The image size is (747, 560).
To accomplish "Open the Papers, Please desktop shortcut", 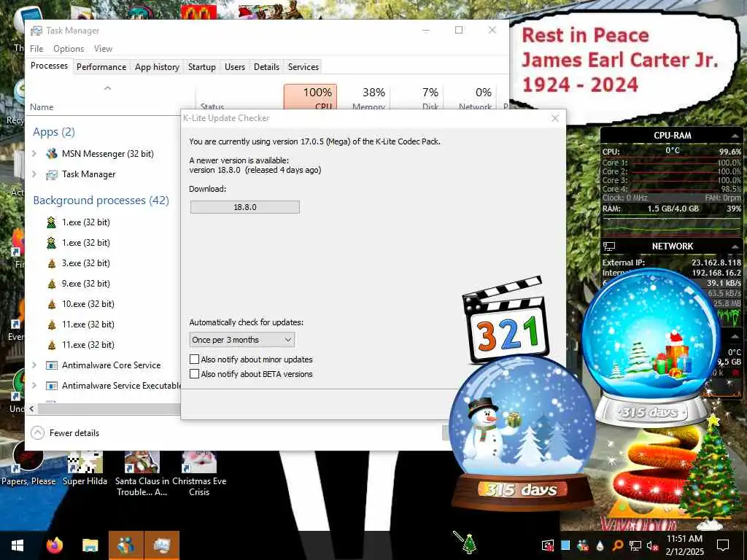I will pos(28,463).
